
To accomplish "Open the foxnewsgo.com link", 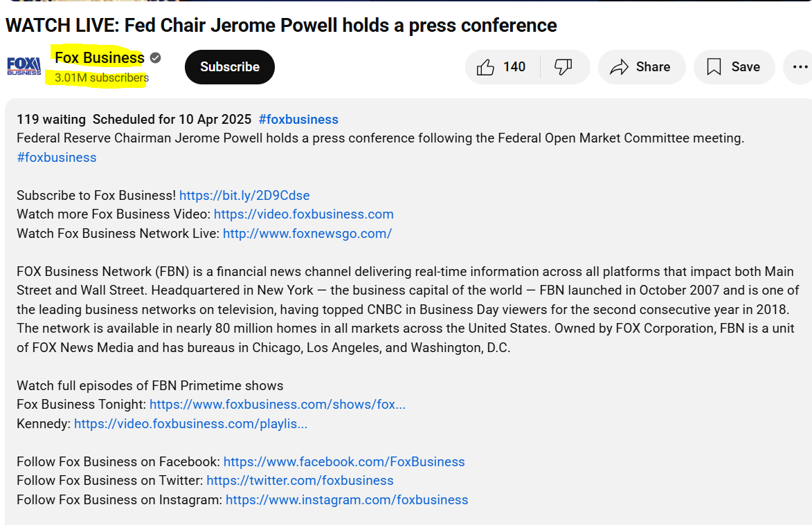I will 307,233.
